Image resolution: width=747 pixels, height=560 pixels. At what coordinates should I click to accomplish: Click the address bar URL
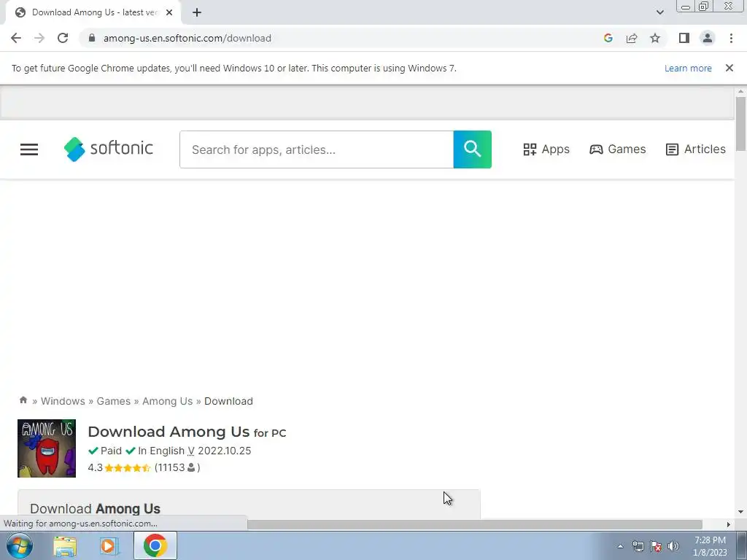(x=187, y=38)
